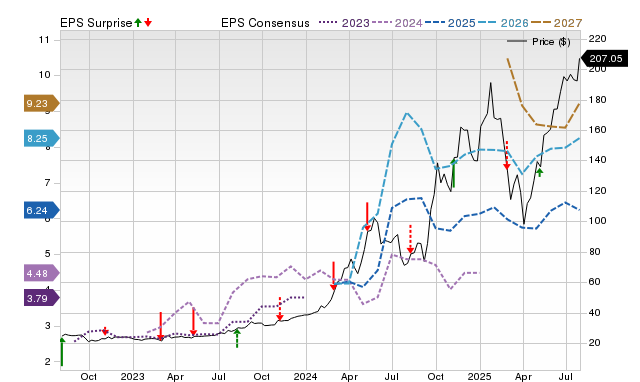This screenshot has width=640, height=382.
Task: Click the 9.23 consensus value marker for 2027
Action: click(41, 104)
